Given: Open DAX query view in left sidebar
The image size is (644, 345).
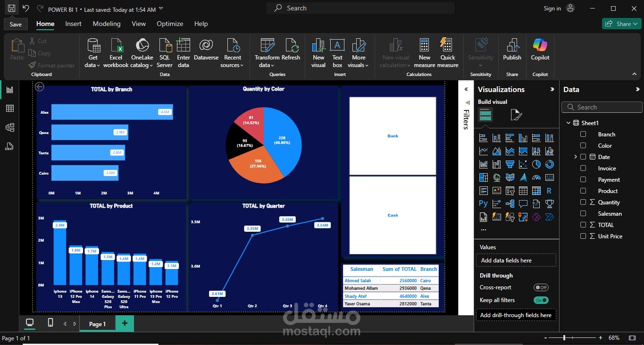Looking at the screenshot, I should click(9, 146).
